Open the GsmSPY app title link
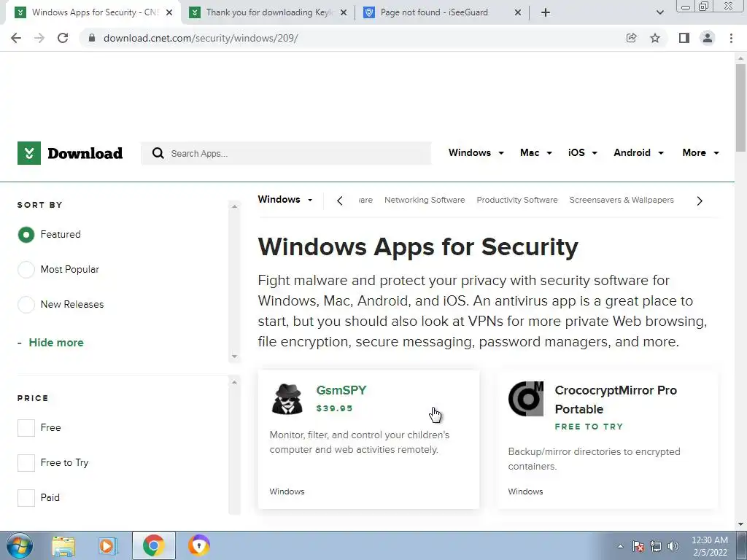This screenshot has width=747, height=560. tap(341, 390)
